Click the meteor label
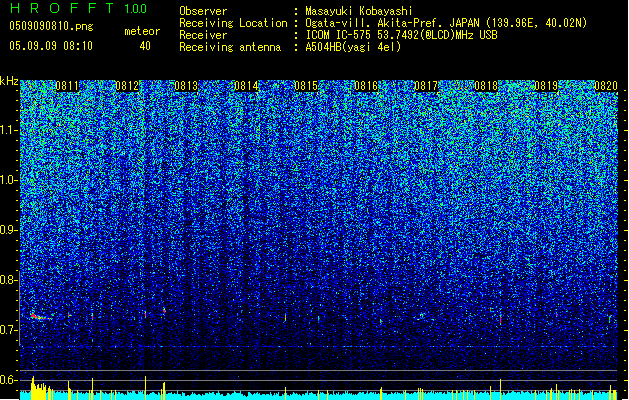This screenshot has height=400, width=629. click(x=142, y=31)
